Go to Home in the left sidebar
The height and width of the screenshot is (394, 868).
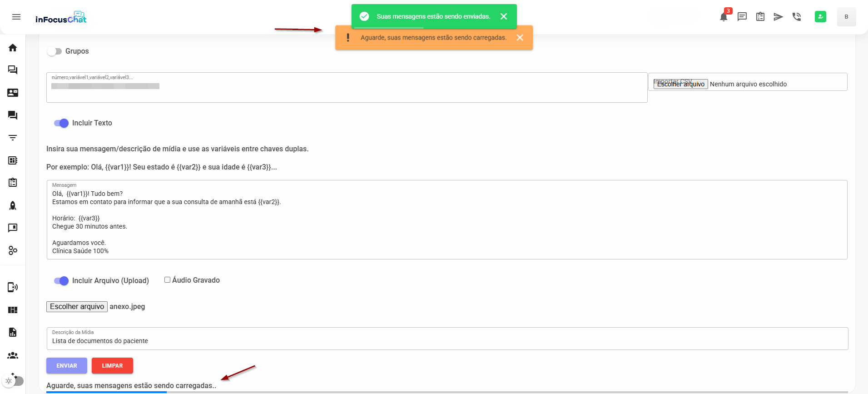pos(13,48)
